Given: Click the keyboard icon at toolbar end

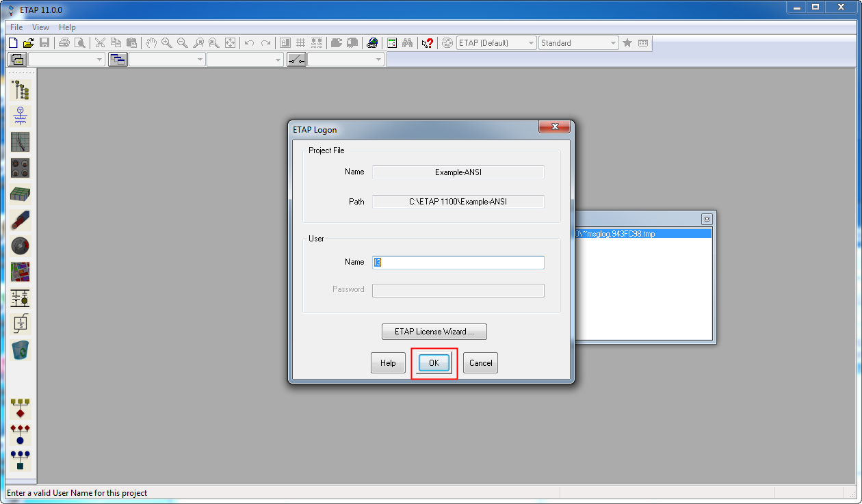Looking at the screenshot, I should [643, 43].
